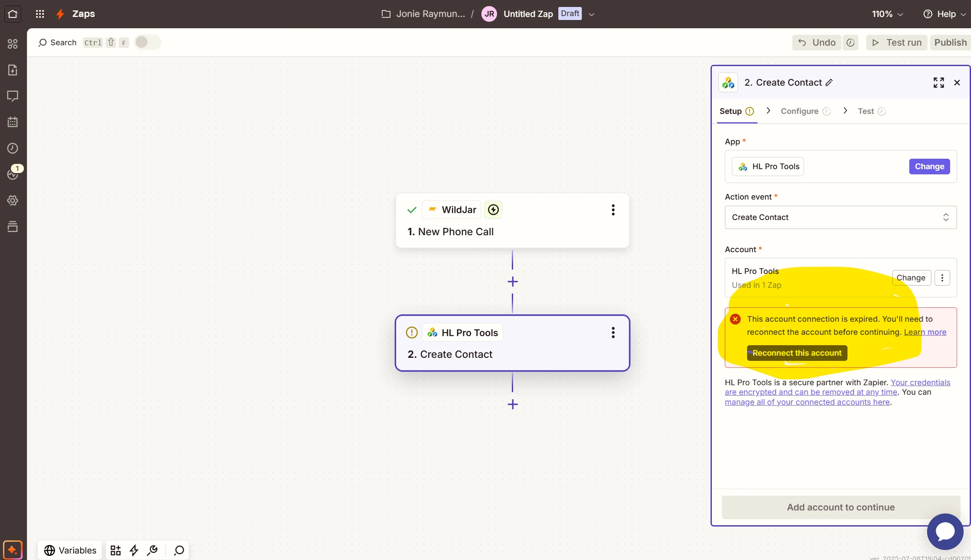Rename step using the pencil edit icon
Image resolution: width=971 pixels, height=560 pixels.
(x=829, y=83)
